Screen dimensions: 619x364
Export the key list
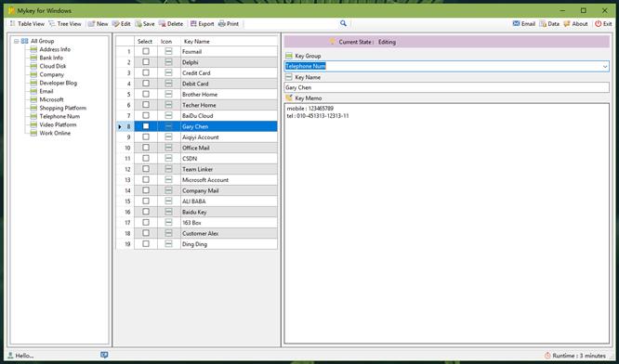pyautogui.click(x=202, y=23)
